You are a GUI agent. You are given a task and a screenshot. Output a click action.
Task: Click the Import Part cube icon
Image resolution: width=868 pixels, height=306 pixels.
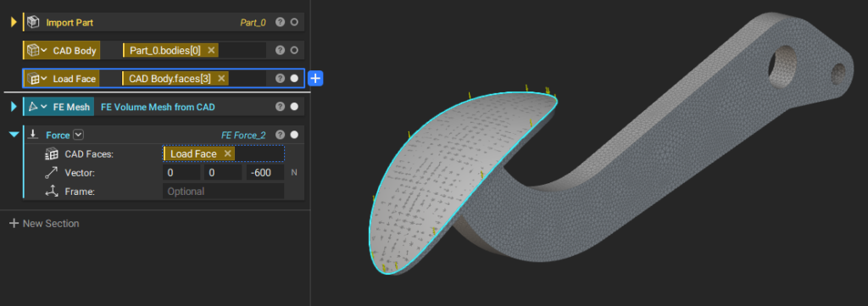(33, 23)
